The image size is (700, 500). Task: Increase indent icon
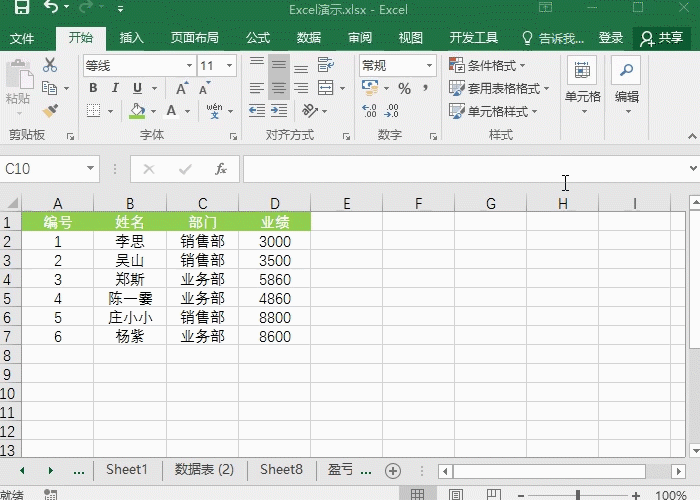pos(279,110)
